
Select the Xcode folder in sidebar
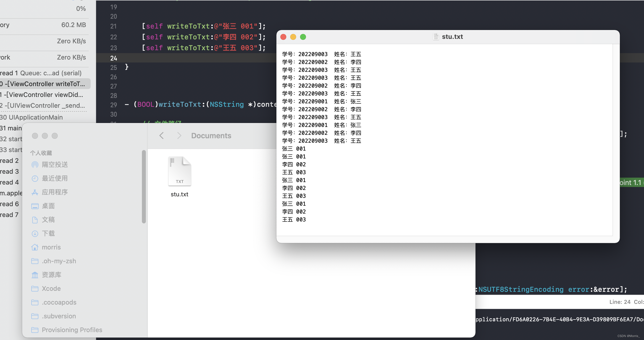[51, 289]
